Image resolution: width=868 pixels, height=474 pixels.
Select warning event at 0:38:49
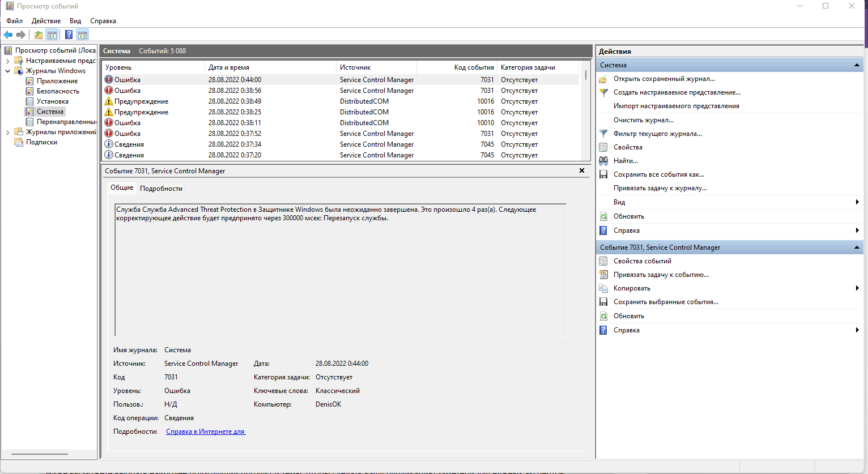pos(341,101)
